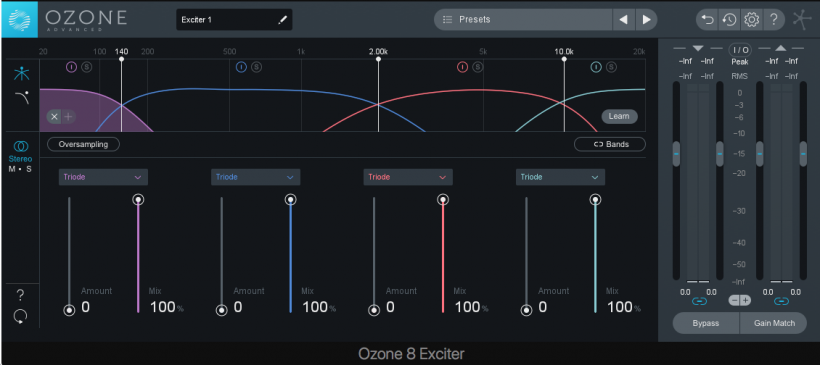The image size is (820, 365).
Task: Open settings gear icon
Action: [751, 20]
